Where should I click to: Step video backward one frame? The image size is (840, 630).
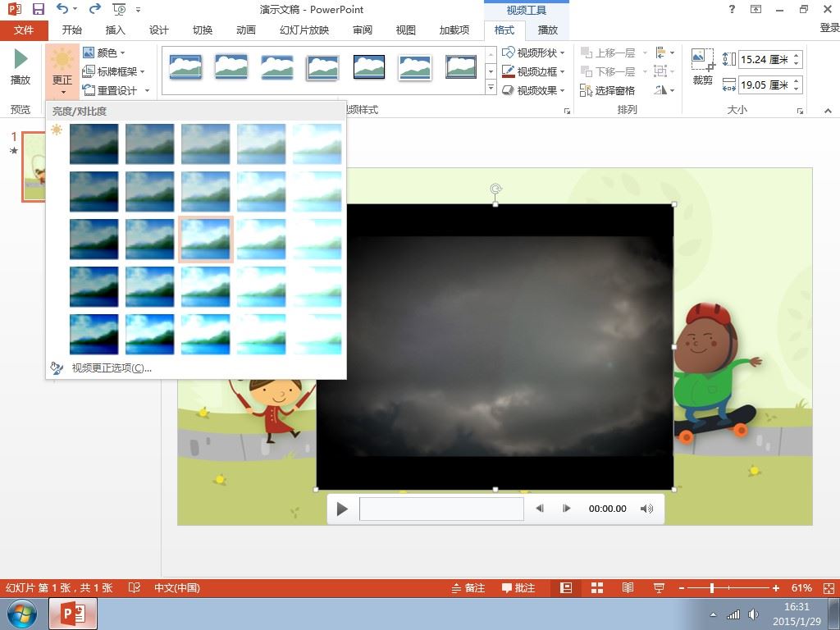point(540,509)
